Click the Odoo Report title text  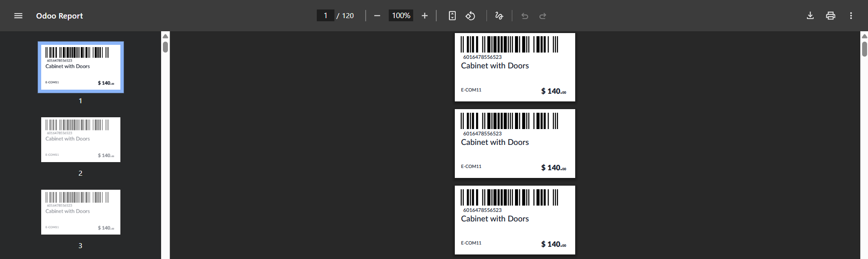(59, 16)
